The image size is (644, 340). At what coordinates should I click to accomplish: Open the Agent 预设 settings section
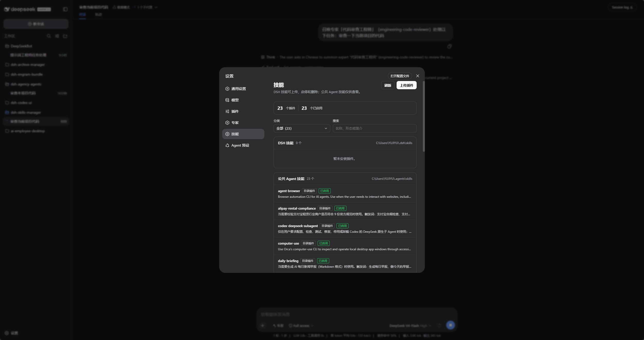(x=243, y=145)
